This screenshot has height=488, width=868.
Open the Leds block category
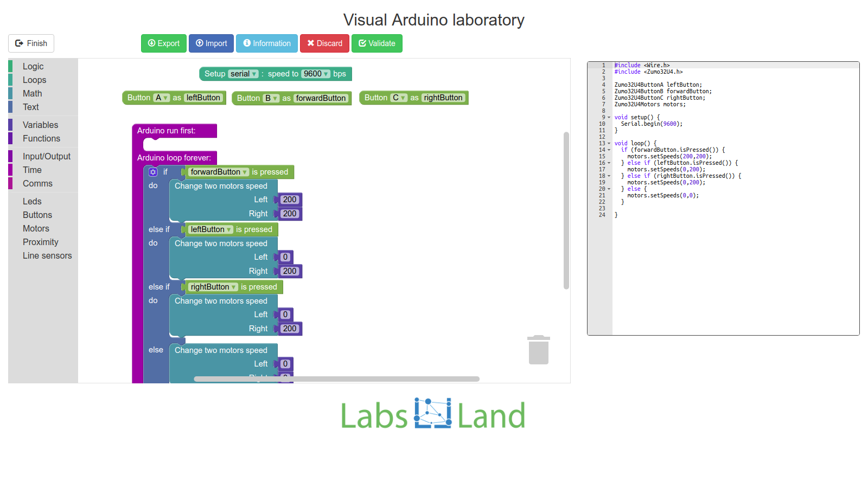pos(43,201)
